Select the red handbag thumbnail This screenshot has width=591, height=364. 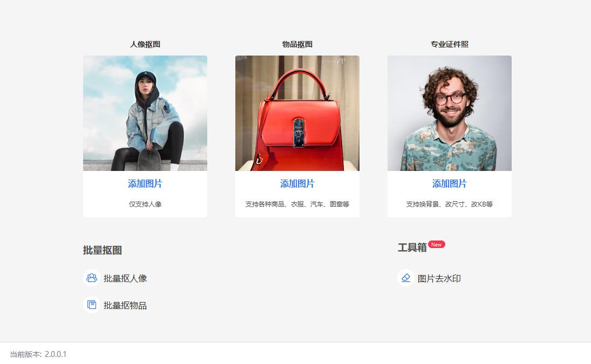[297, 113]
